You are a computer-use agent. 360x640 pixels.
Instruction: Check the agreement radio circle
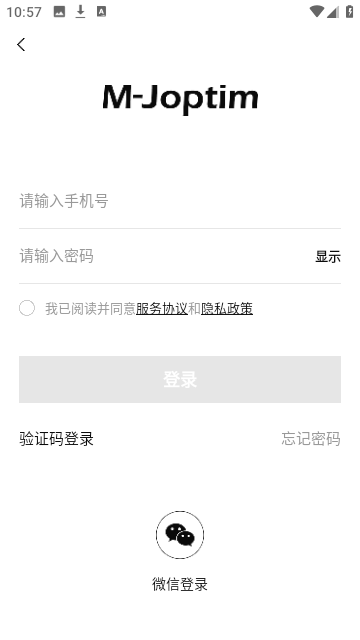click(27, 308)
